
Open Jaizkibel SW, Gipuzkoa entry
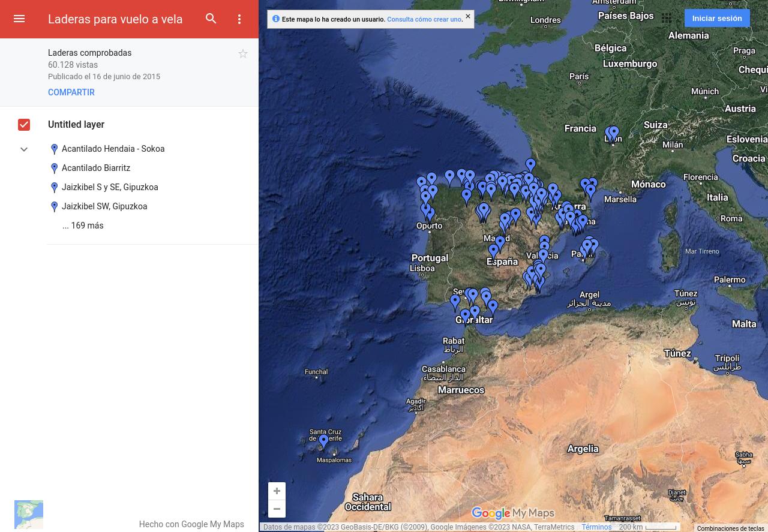(104, 206)
